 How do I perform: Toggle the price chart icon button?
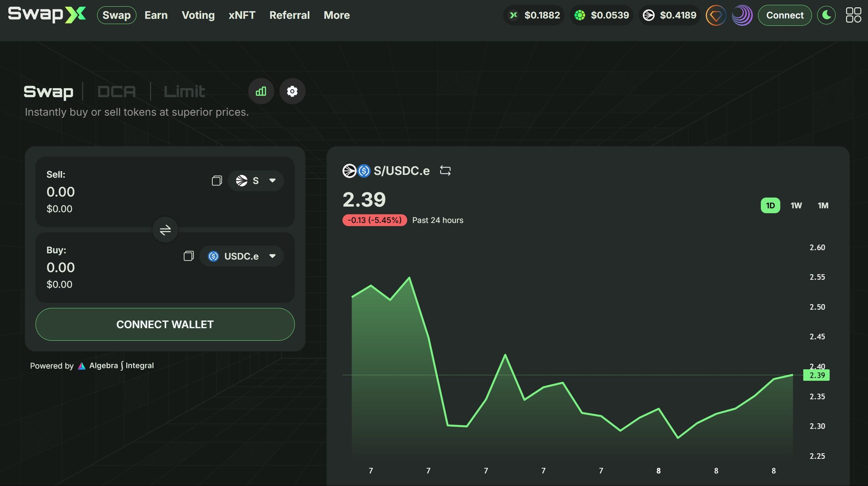(x=261, y=91)
